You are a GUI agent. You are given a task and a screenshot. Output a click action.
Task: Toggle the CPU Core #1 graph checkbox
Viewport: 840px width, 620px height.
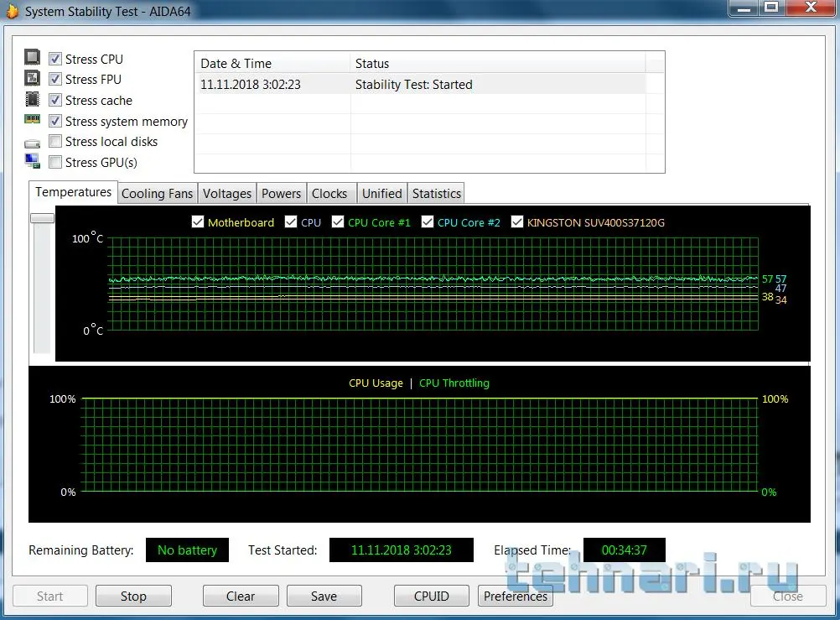338,222
